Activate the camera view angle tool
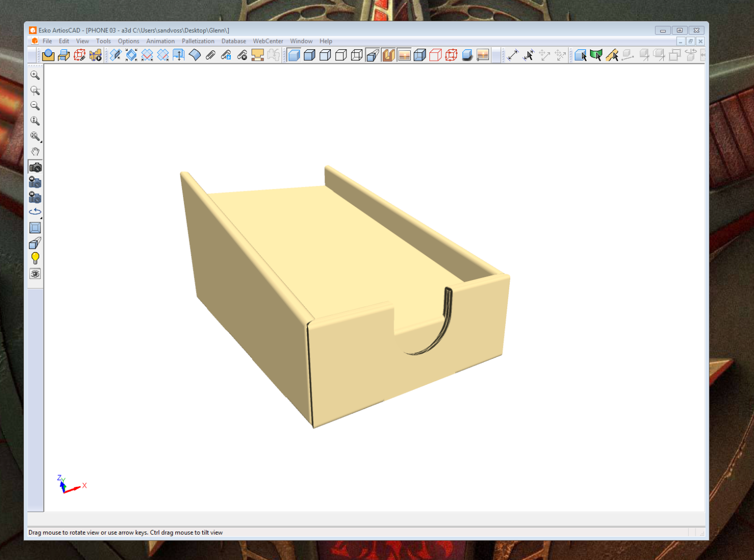 point(35,167)
